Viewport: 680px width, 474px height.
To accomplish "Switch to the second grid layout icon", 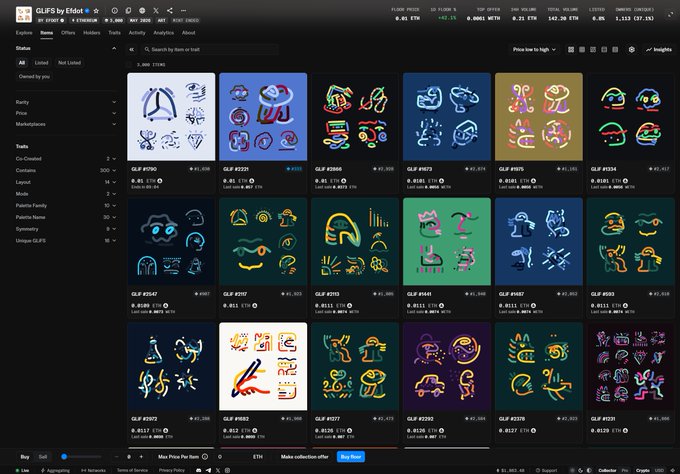I will [582, 50].
